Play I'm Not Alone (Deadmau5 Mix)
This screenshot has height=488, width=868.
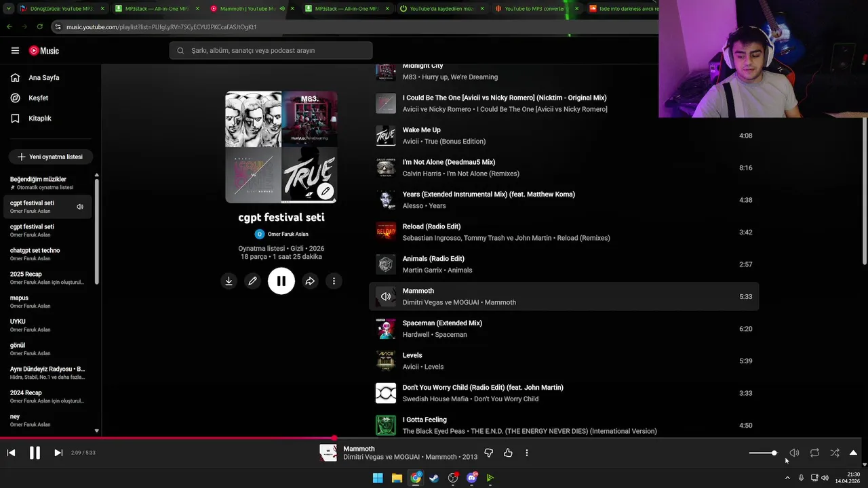point(449,163)
